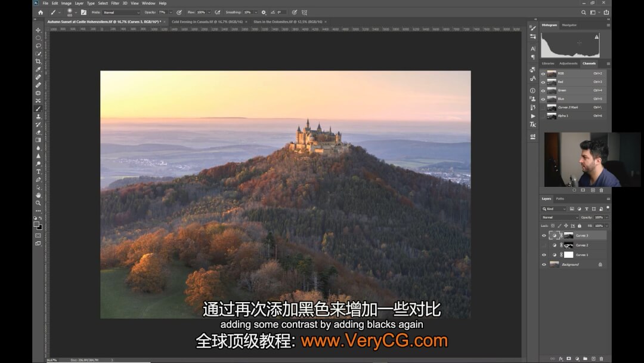This screenshot has width=644, height=363.
Task: Expand the layer Fill dropdown
Action: pos(606,226)
